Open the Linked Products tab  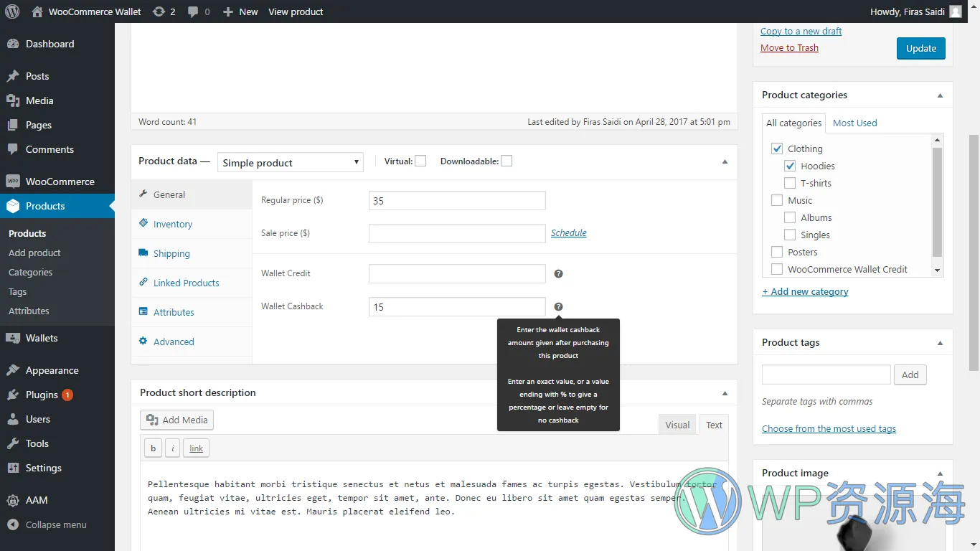tap(192, 283)
